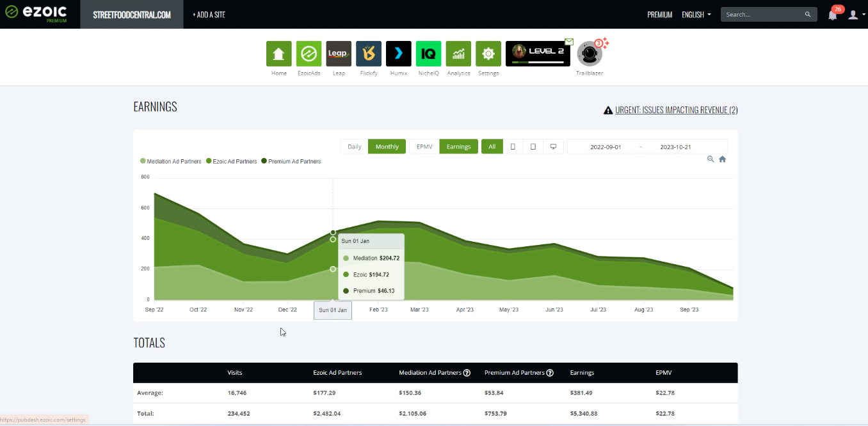Toggle Premium Ad Partners legend series
Image resolution: width=868 pixels, height=426 pixels.
pyautogui.click(x=291, y=162)
